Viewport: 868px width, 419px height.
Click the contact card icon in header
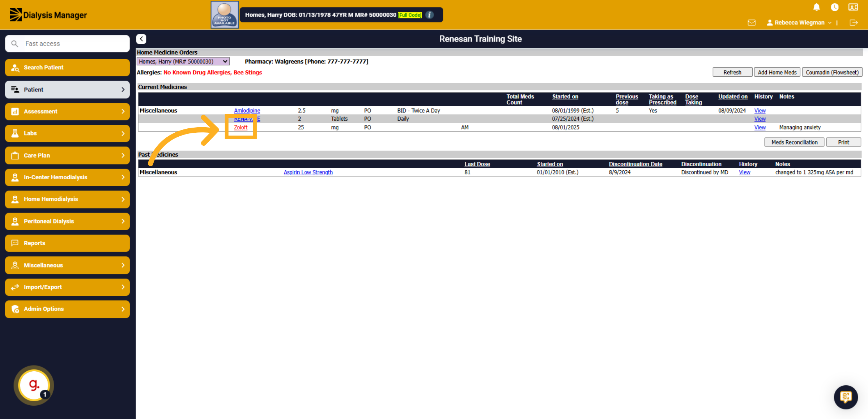pyautogui.click(x=853, y=7)
